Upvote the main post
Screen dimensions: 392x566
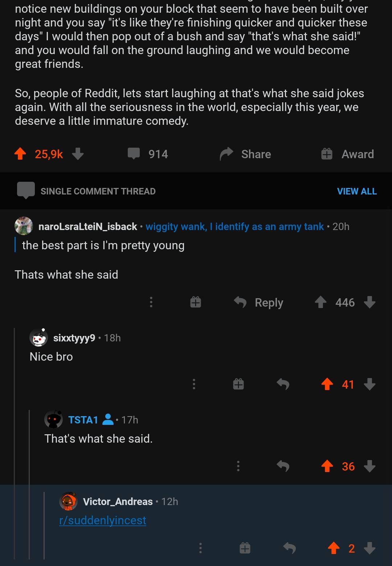pos(20,154)
